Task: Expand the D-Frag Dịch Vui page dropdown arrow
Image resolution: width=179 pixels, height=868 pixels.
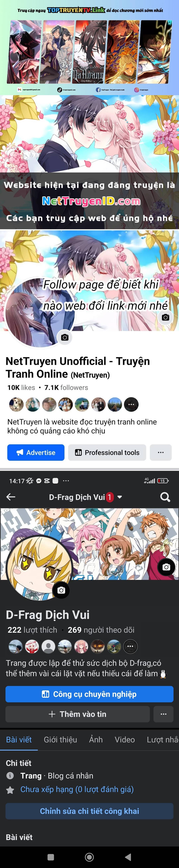Action: [119, 497]
